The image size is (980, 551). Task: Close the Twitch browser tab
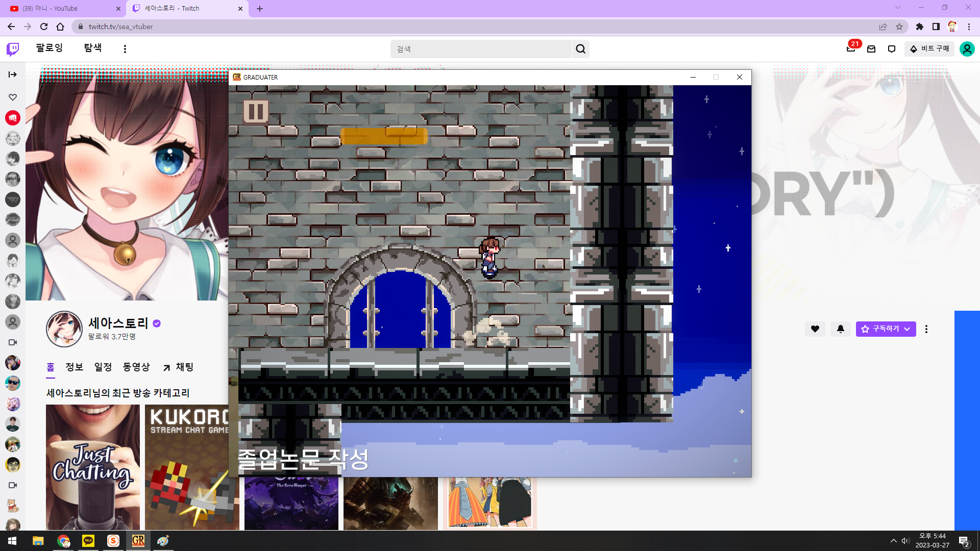(x=240, y=9)
